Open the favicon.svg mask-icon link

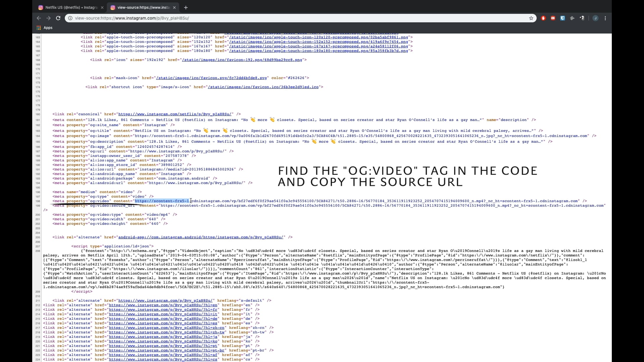tap(211, 78)
